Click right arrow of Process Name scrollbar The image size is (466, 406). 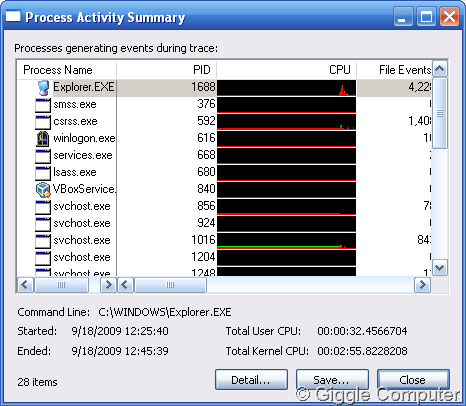tap(108, 285)
